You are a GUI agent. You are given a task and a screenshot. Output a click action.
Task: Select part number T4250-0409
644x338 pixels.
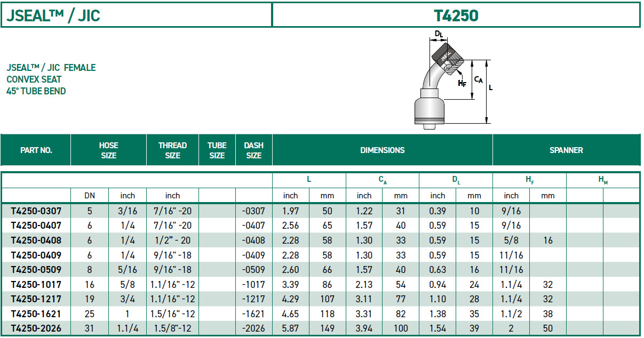point(36,255)
